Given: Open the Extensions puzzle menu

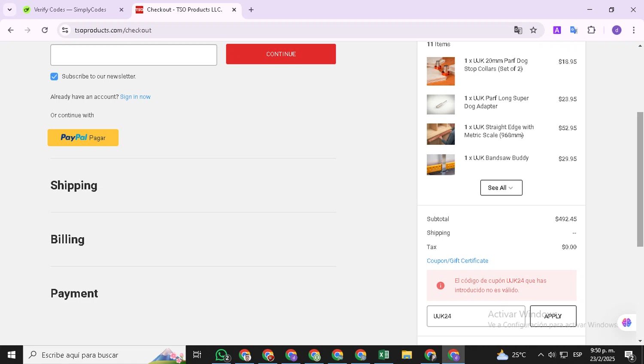Looking at the screenshot, I should [x=592, y=30].
